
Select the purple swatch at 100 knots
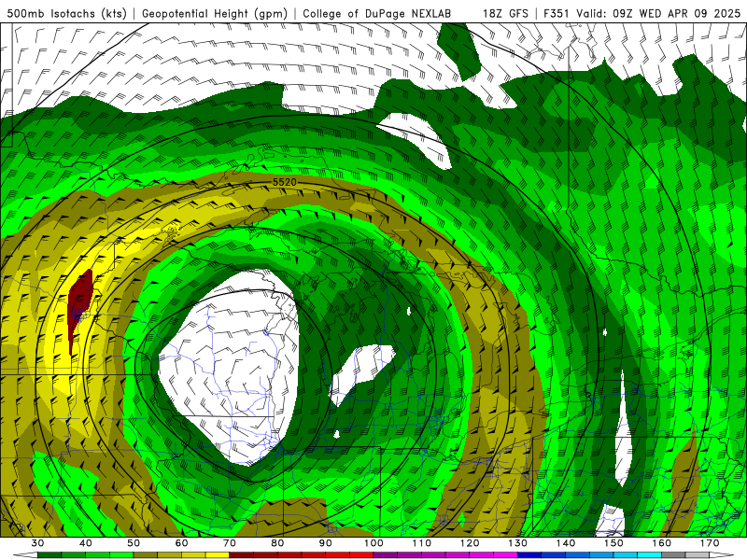click(386, 555)
